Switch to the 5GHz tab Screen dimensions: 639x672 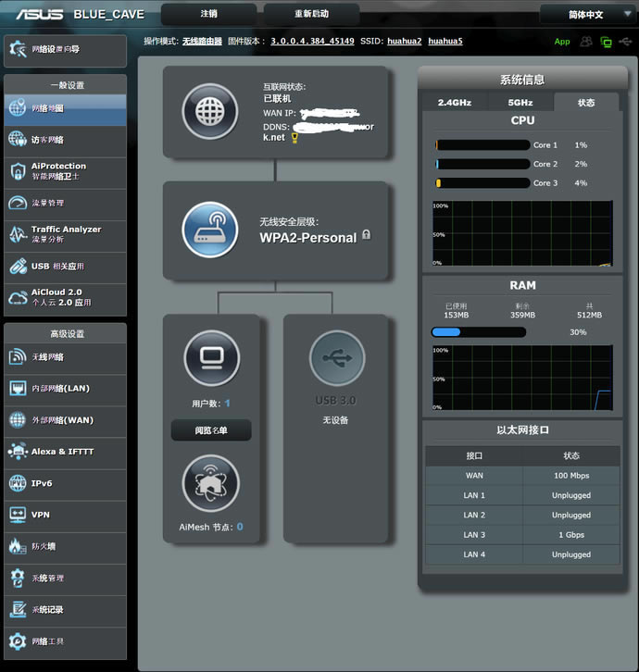click(x=520, y=103)
